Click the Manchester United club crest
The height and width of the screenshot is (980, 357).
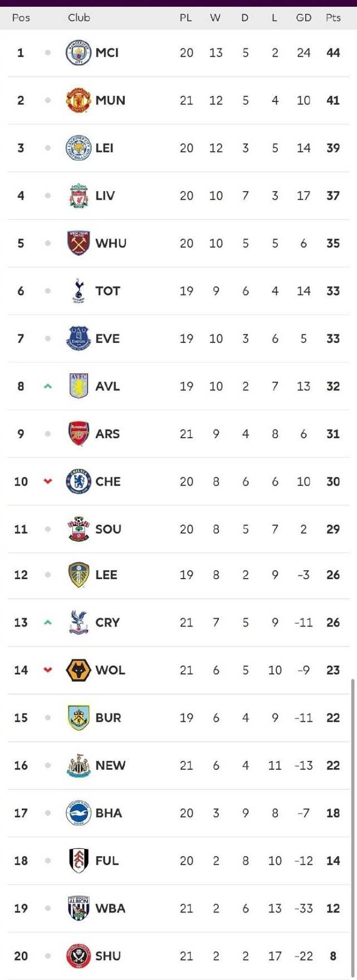coord(79,100)
